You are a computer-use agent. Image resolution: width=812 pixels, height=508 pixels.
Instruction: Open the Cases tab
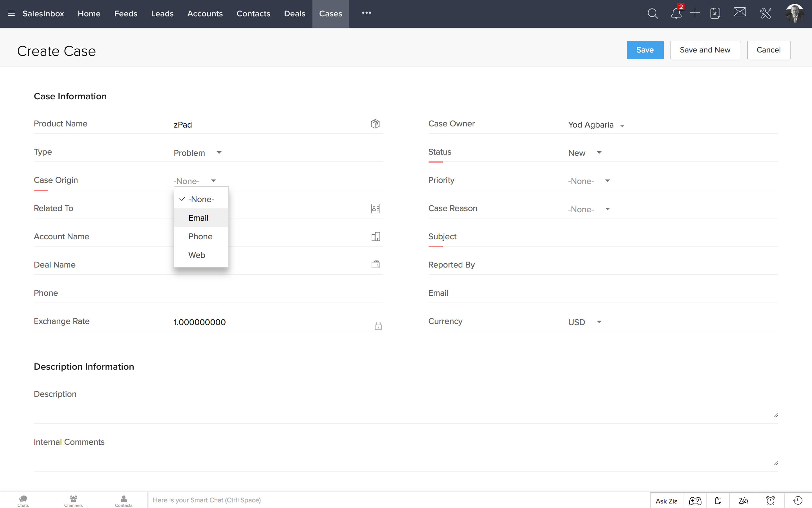[330, 14]
